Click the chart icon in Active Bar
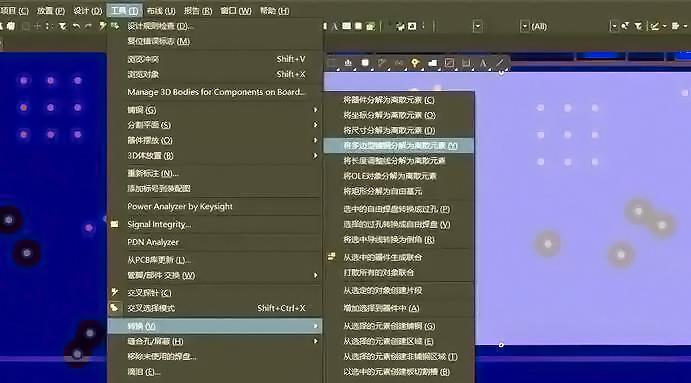 [x=348, y=63]
